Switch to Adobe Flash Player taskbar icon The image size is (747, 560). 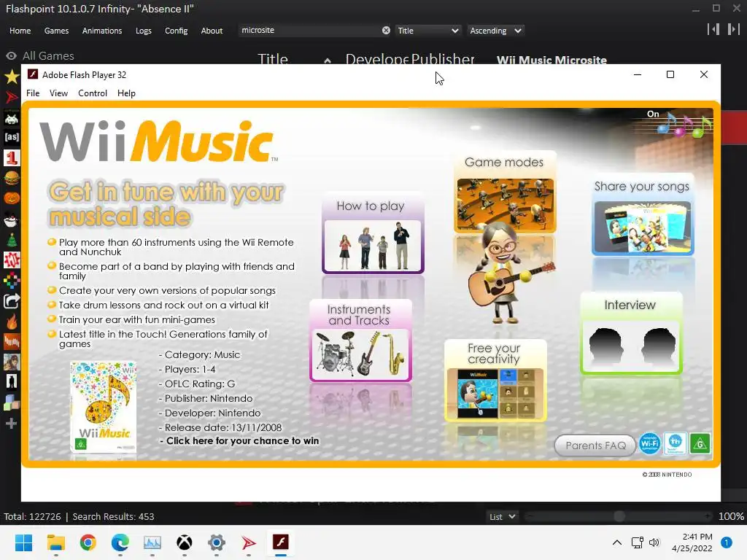pos(281,542)
